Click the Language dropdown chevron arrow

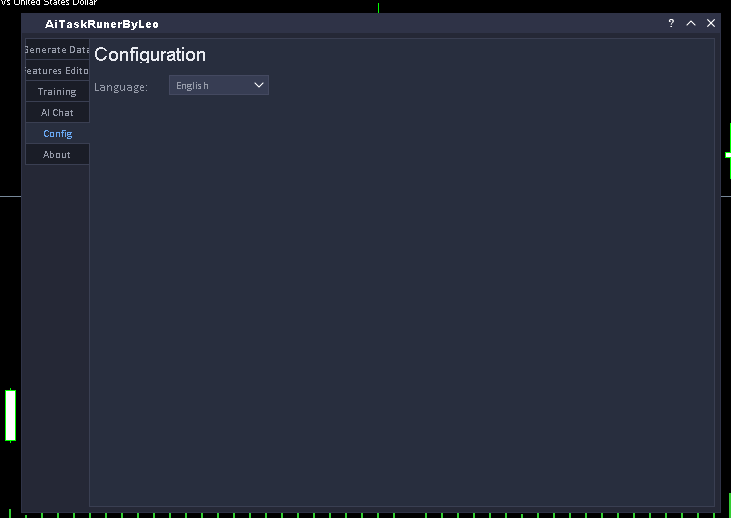pyautogui.click(x=259, y=85)
